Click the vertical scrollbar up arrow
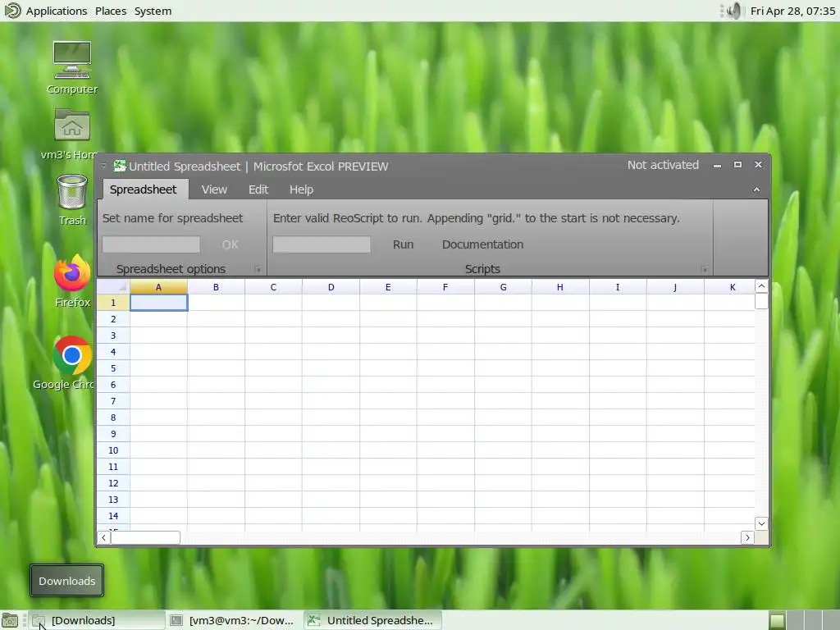The image size is (840, 630). click(x=761, y=286)
